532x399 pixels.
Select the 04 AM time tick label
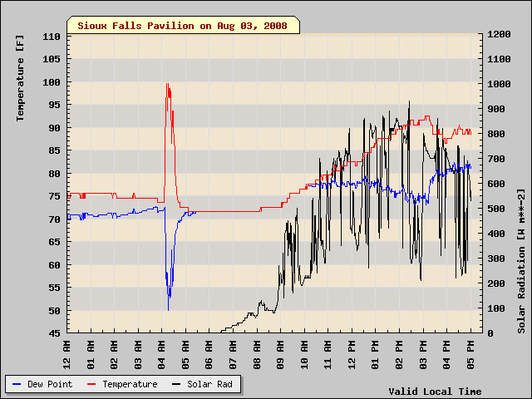click(x=162, y=353)
